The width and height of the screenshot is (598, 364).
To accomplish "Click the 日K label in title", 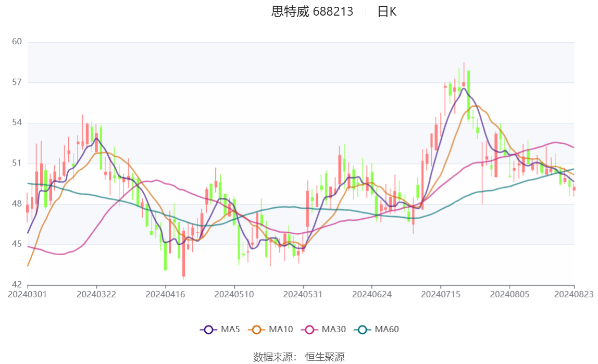I will pos(387,11).
